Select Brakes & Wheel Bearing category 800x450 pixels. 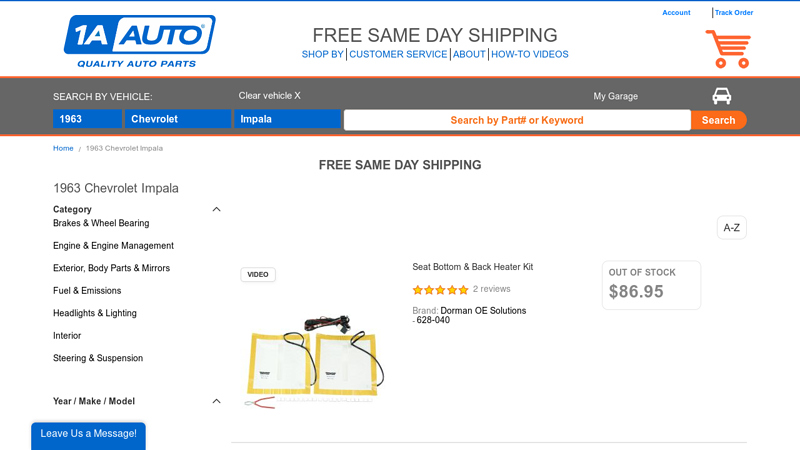coord(101,223)
